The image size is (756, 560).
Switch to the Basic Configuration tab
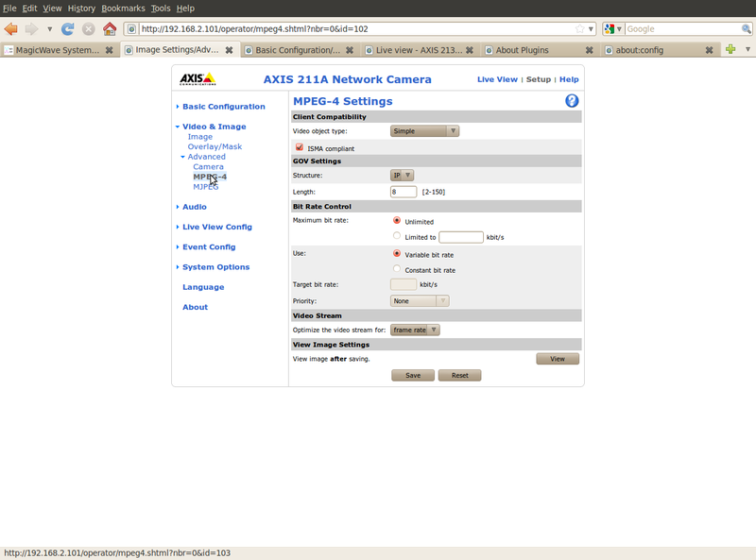tap(299, 50)
